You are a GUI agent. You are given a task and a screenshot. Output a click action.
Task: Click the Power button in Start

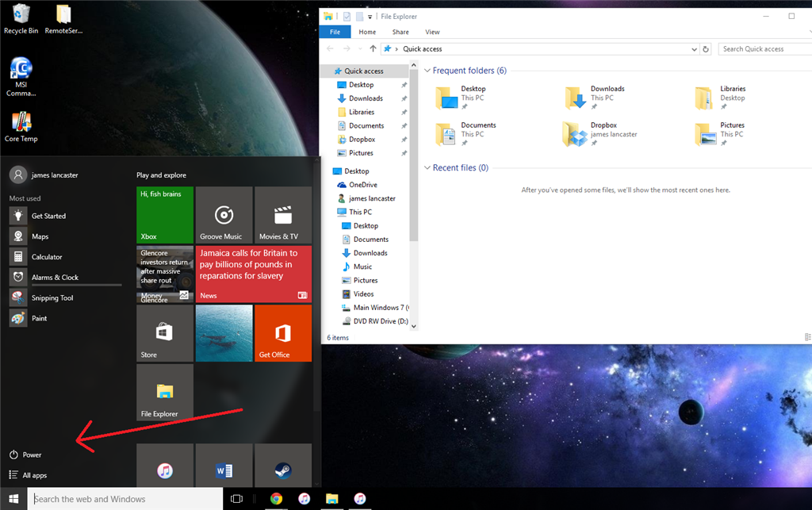25,454
